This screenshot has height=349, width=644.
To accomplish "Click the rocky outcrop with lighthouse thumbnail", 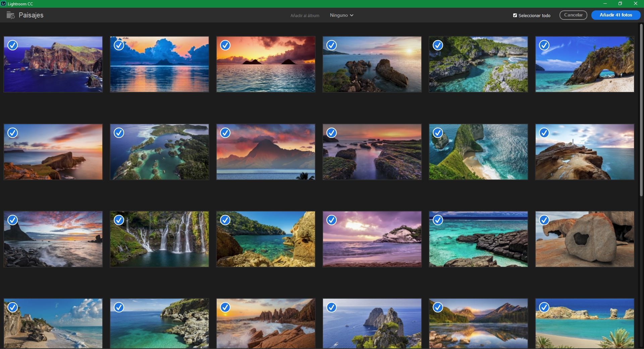I will click(x=585, y=152).
